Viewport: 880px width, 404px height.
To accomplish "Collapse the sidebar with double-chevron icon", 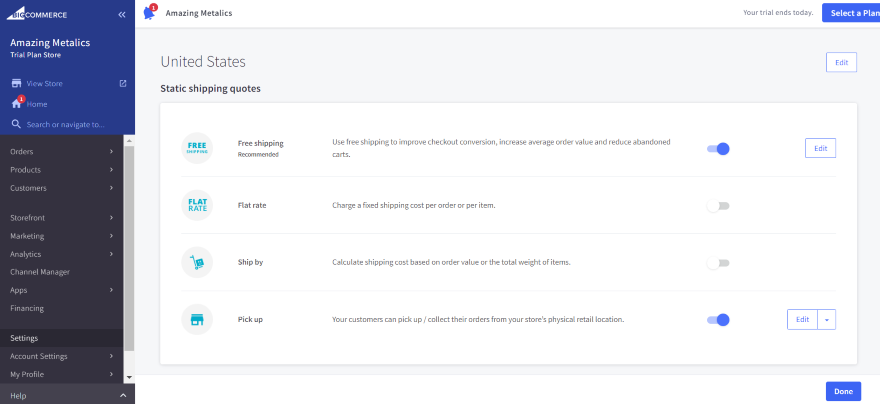I will (x=122, y=15).
